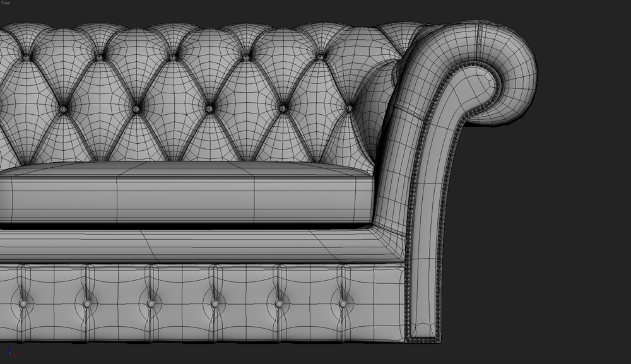Click the blue Z axis of gizmo

9,349
